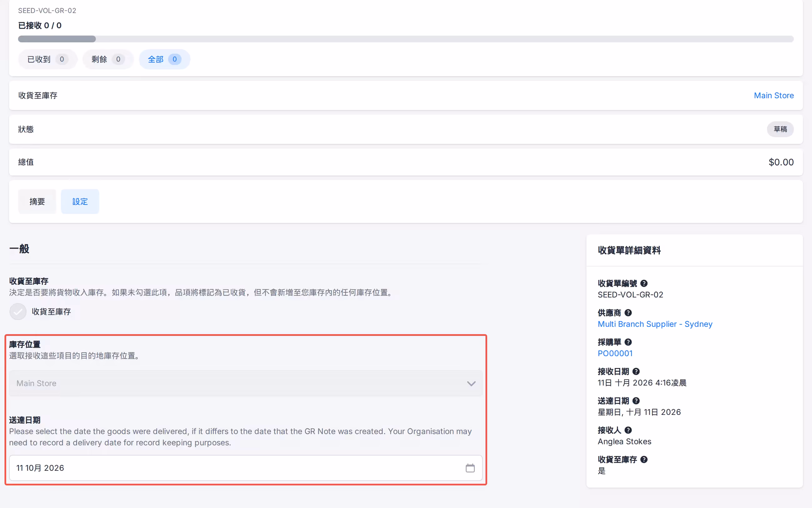Click help icon next to 接收日期
This screenshot has height=508, width=812.
(x=636, y=371)
